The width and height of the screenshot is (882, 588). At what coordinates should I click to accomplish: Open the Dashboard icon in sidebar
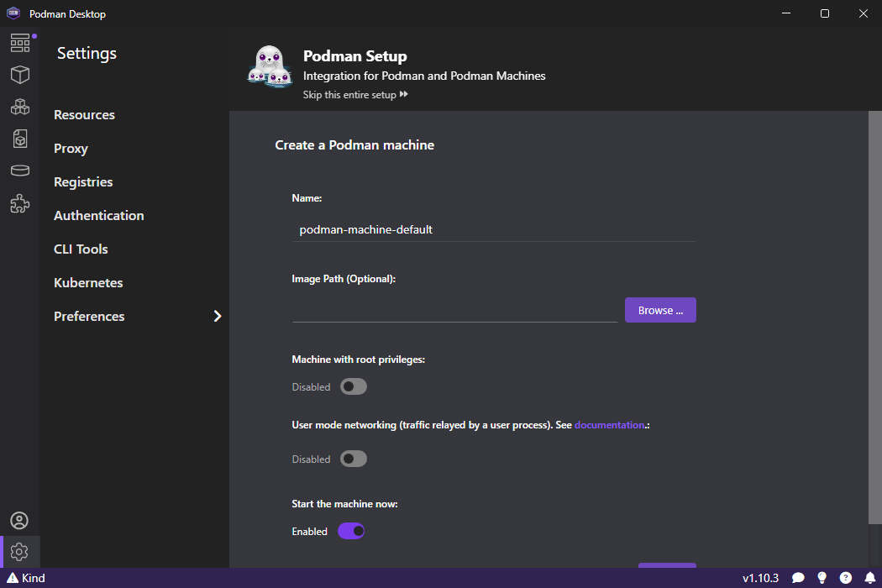20,43
